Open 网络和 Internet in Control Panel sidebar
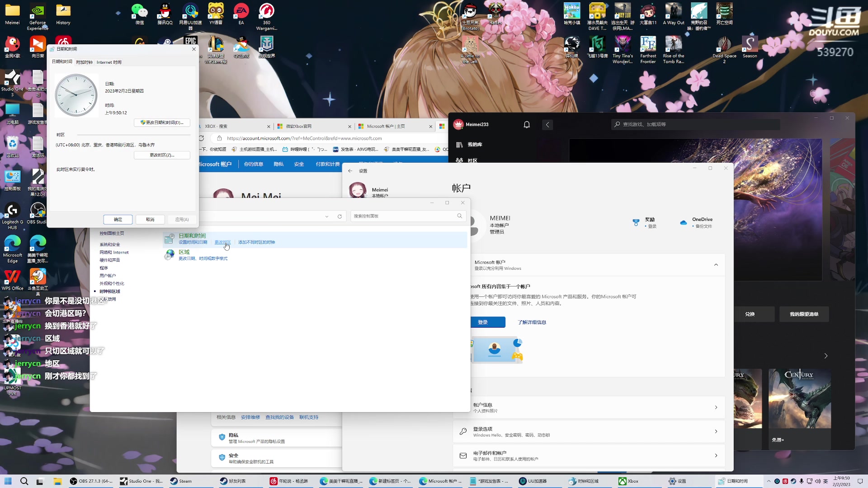 [114, 253]
